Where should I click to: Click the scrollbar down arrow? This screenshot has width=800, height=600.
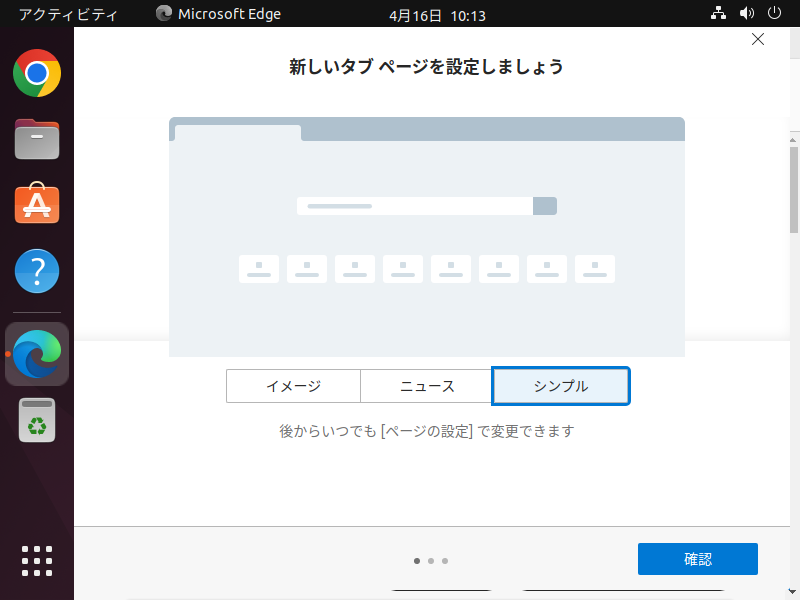pyautogui.click(x=793, y=592)
